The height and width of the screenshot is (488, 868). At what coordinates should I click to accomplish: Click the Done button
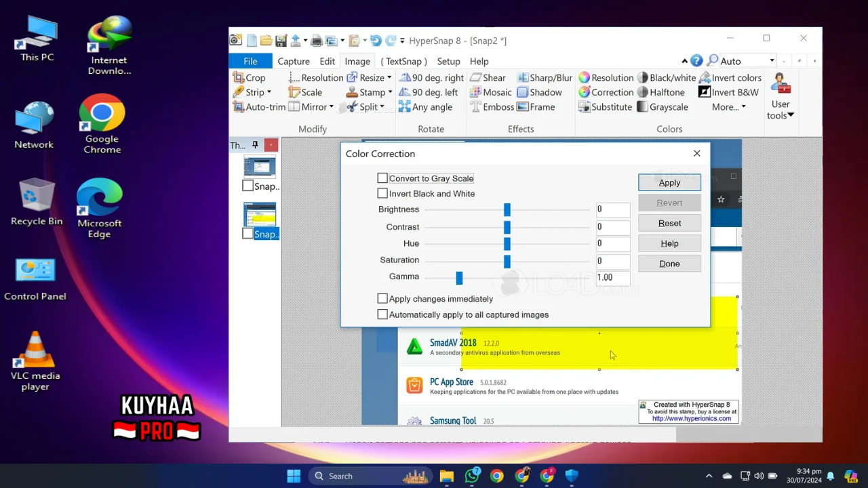[x=669, y=264]
